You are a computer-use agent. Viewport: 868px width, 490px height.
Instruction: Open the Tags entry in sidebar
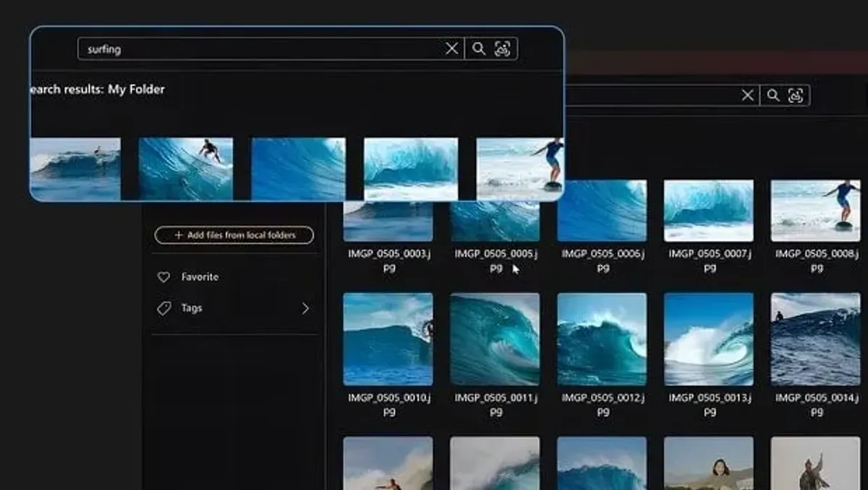pos(235,308)
